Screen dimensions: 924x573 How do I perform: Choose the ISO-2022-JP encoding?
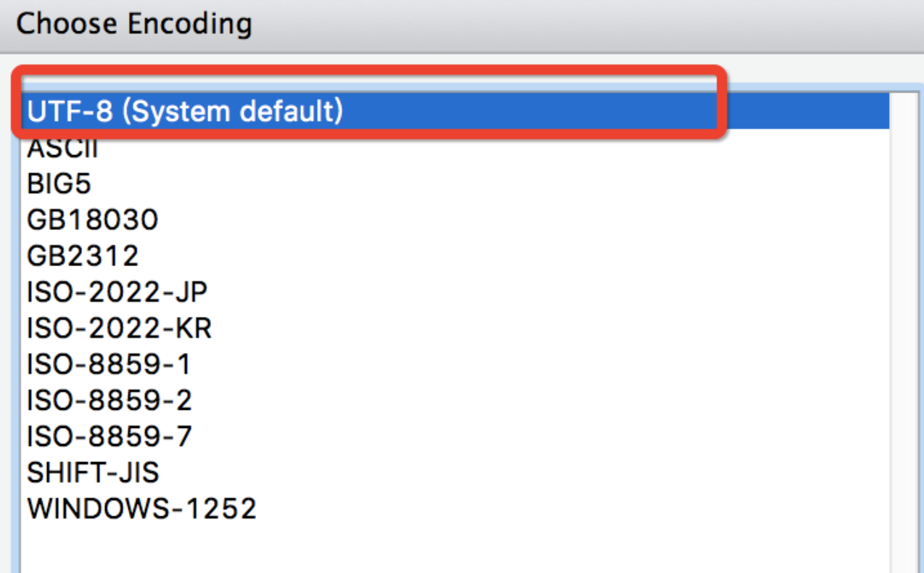coord(117,292)
